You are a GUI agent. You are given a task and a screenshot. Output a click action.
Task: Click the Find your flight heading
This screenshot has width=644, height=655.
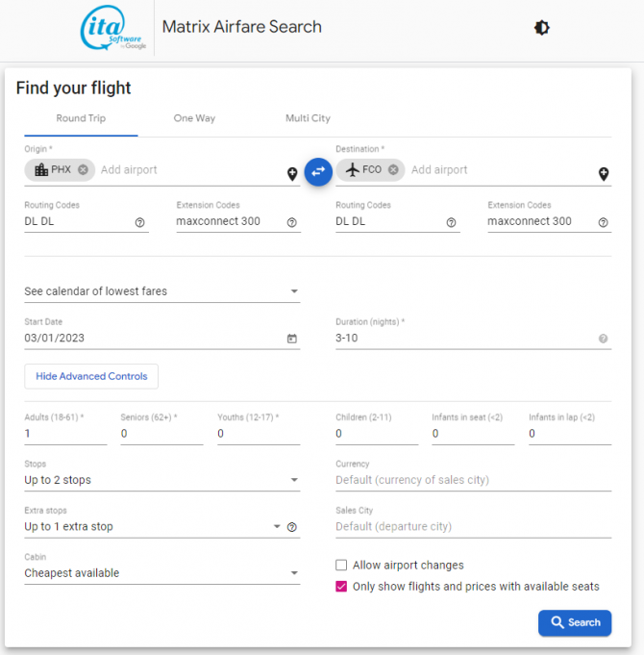pos(73,88)
